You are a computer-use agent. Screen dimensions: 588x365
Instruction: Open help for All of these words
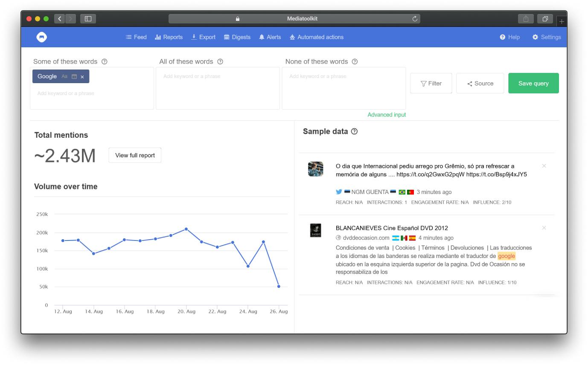220,61
